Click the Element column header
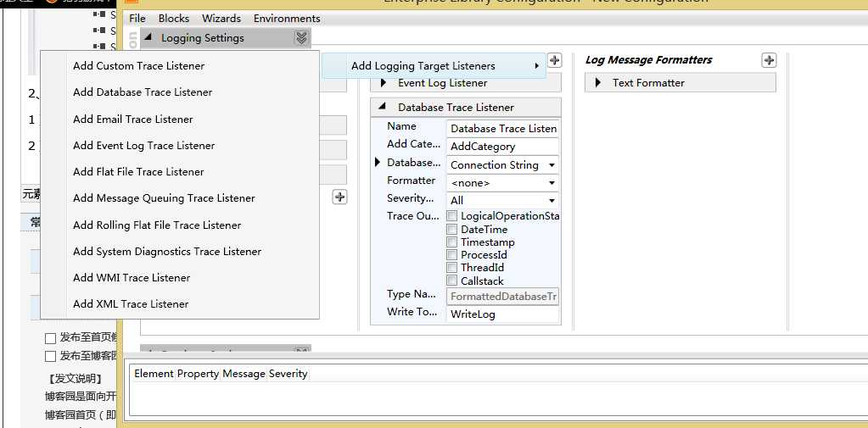This screenshot has height=428, width=868. pyautogui.click(x=154, y=374)
